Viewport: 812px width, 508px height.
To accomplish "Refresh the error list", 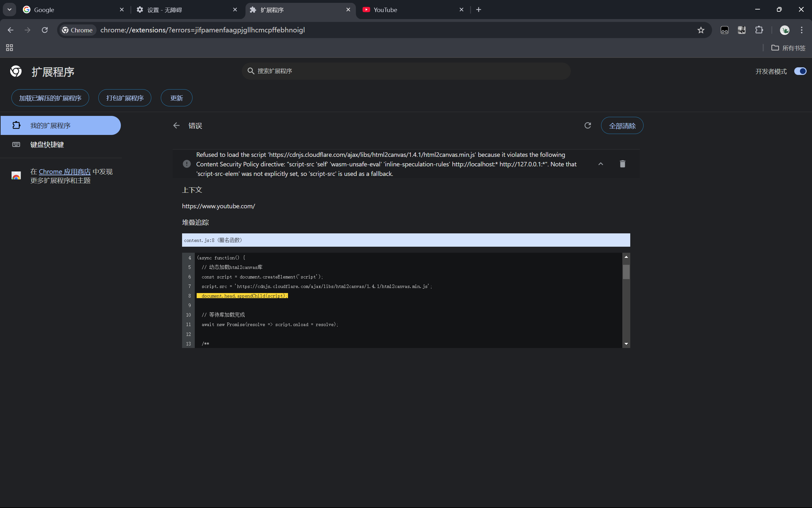I will [x=587, y=125].
